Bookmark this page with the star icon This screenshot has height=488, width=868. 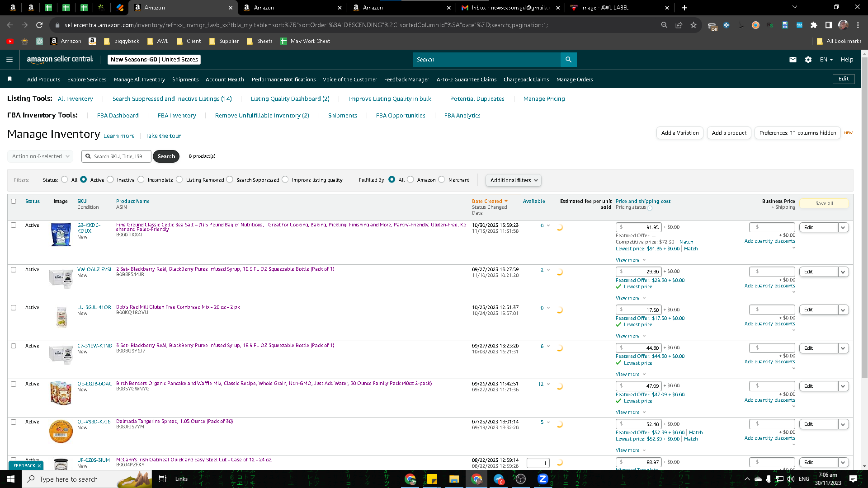(x=693, y=25)
